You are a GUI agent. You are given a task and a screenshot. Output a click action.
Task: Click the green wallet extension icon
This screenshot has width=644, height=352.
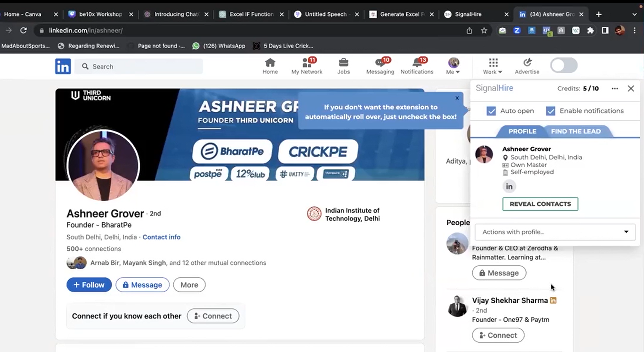point(502,31)
